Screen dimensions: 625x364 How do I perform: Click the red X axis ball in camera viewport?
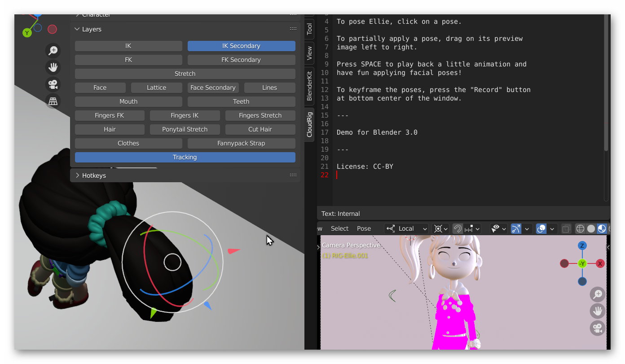point(600,263)
